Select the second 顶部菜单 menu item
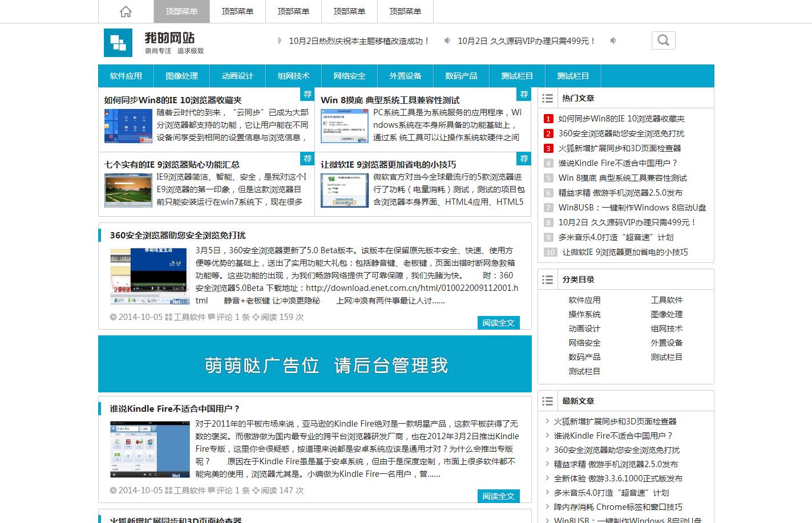 point(237,11)
